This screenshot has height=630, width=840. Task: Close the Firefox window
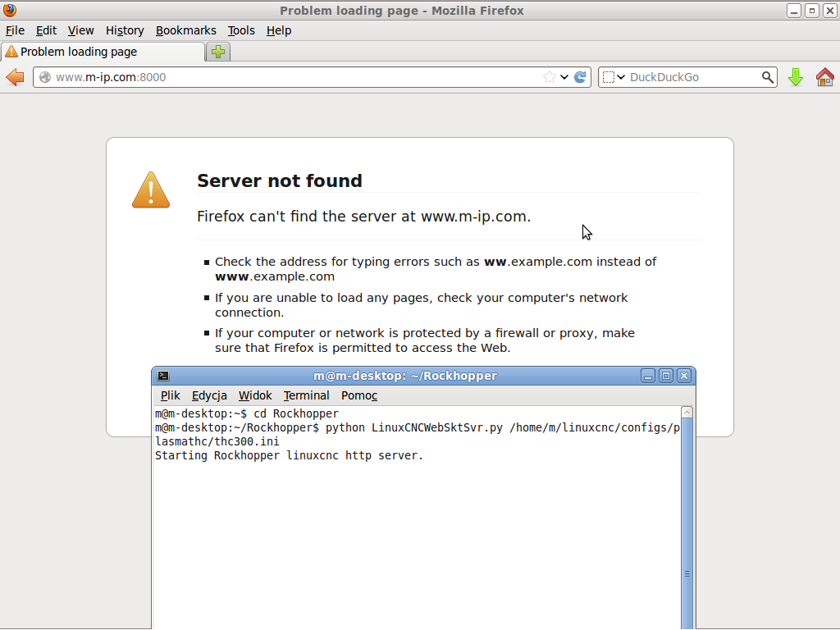[x=830, y=11]
